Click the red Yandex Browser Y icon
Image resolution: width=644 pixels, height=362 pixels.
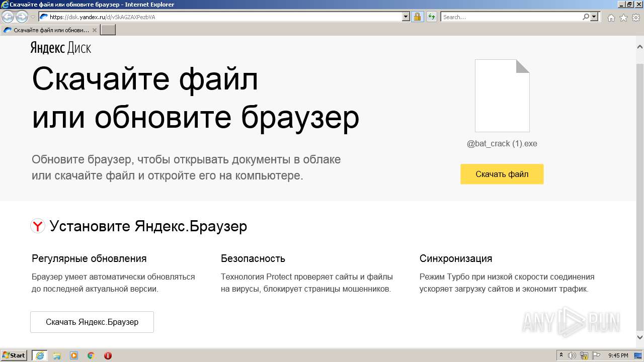click(38, 226)
